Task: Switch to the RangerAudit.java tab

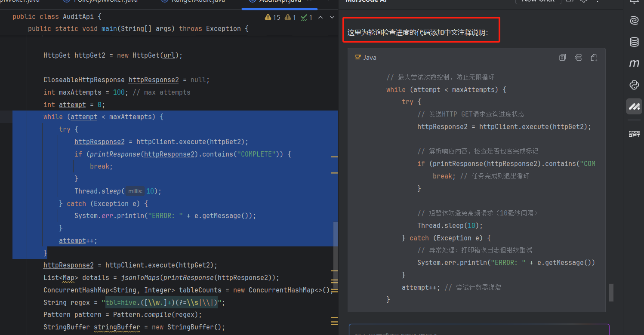Action: [193, 2]
